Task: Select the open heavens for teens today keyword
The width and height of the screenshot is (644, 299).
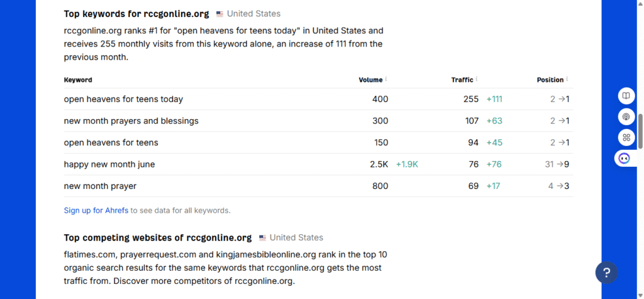Action: point(123,99)
